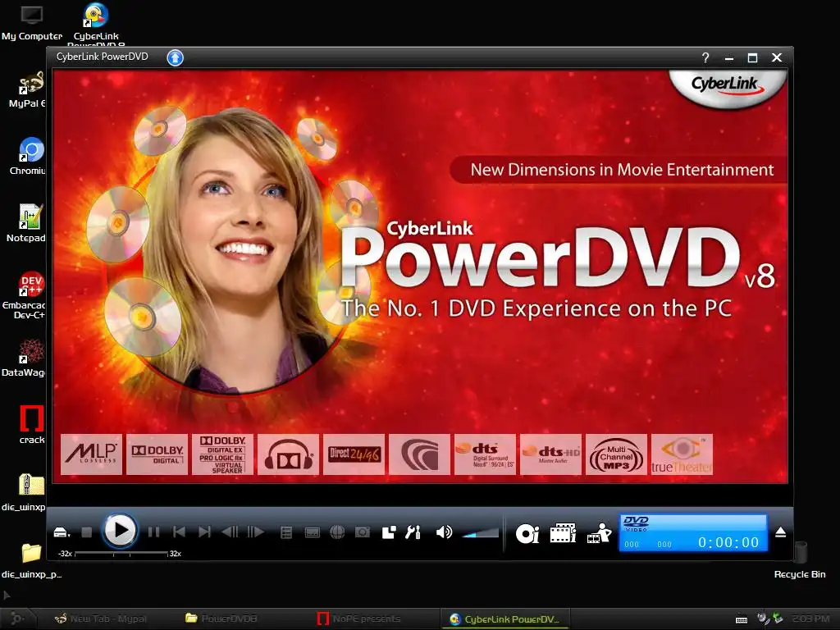
Task: Open help with the question mark
Action: point(705,57)
